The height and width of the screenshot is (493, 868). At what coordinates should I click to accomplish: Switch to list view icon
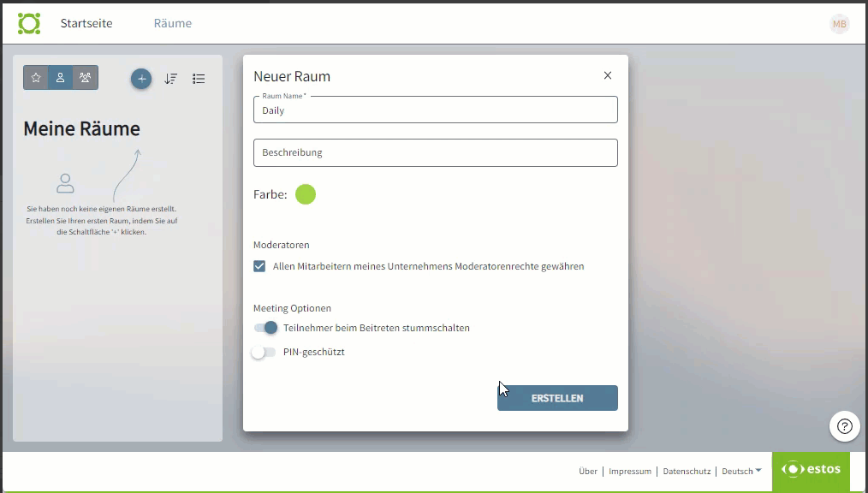tap(199, 79)
